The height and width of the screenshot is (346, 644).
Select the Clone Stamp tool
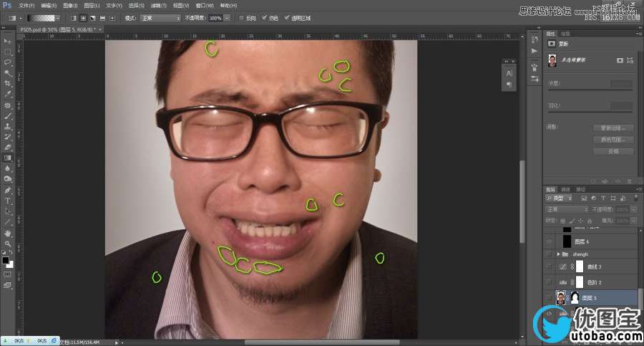7,127
